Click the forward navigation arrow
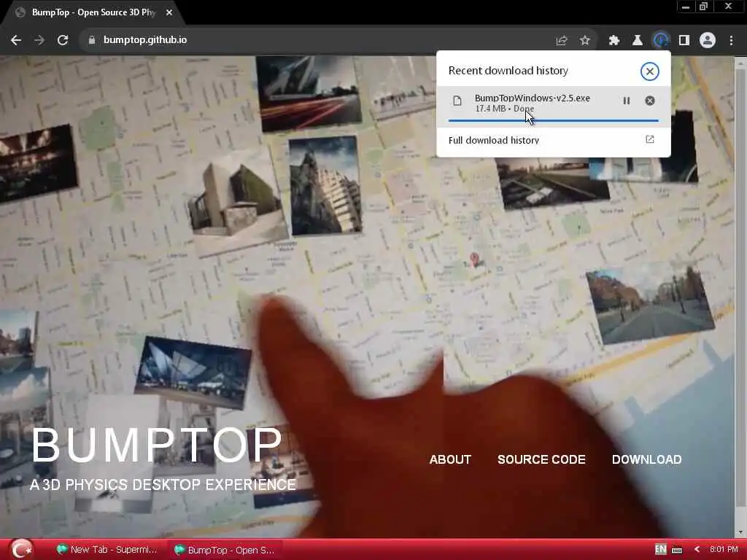Viewport: 747px width, 560px height. coord(39,40)
